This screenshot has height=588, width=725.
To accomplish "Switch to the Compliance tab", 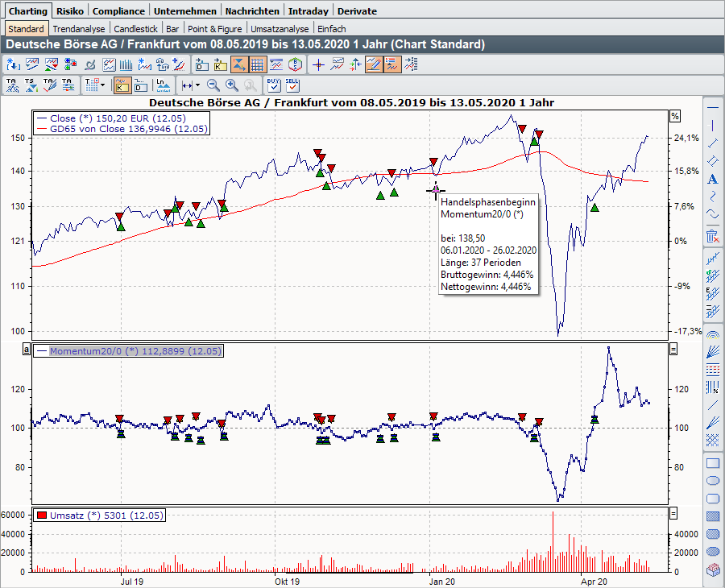I will (118, 11).
